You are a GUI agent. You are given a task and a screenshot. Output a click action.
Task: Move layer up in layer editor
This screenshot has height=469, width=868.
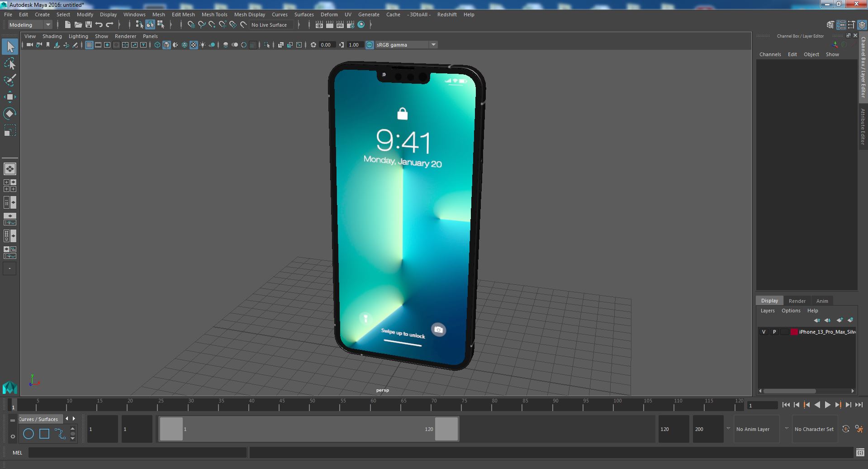click(x=817, y=320)
